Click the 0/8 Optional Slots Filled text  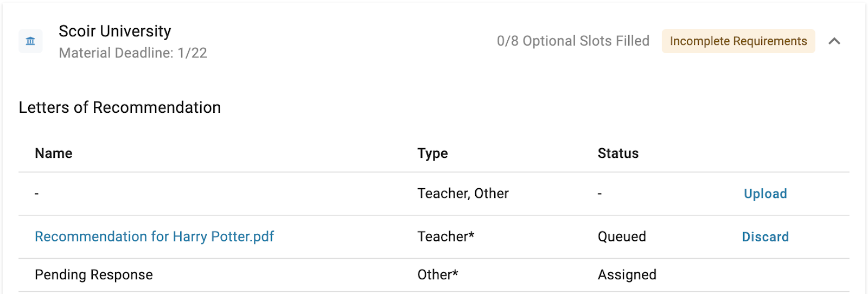573,41
